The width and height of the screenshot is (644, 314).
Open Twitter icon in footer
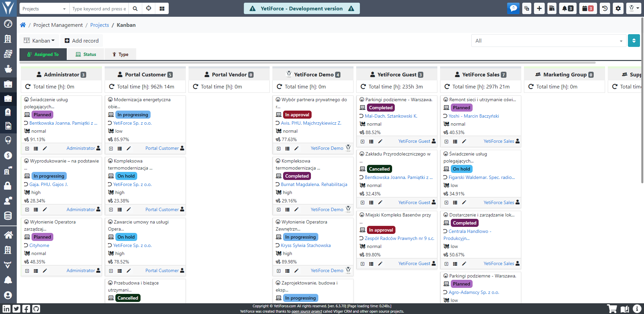click(16, 309)
